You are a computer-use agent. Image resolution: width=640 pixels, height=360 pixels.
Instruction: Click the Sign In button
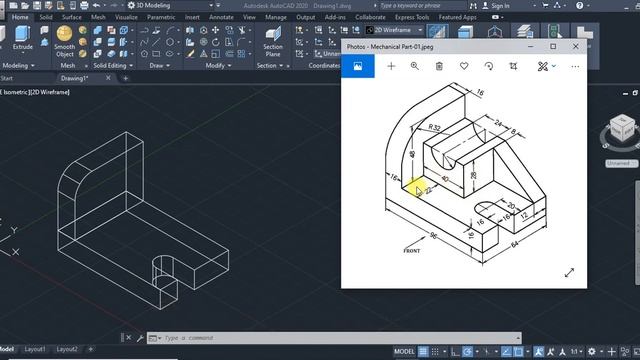pos(495,6)
